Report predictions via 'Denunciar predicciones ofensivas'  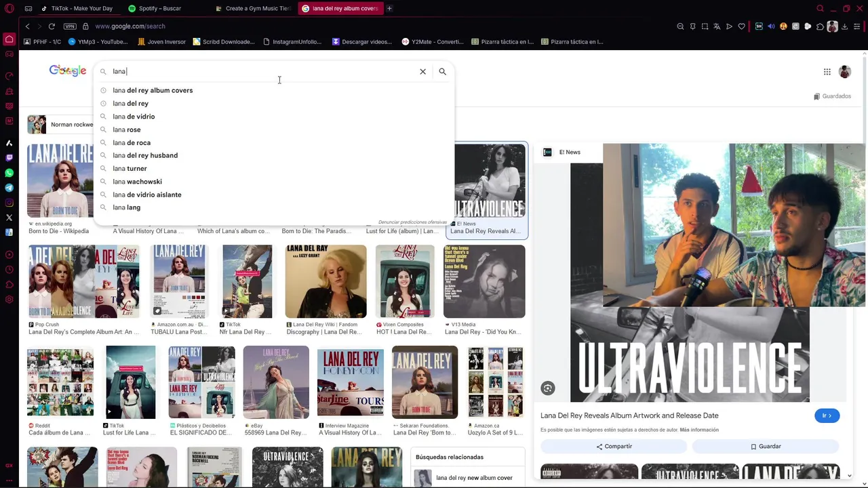point(412,222)
